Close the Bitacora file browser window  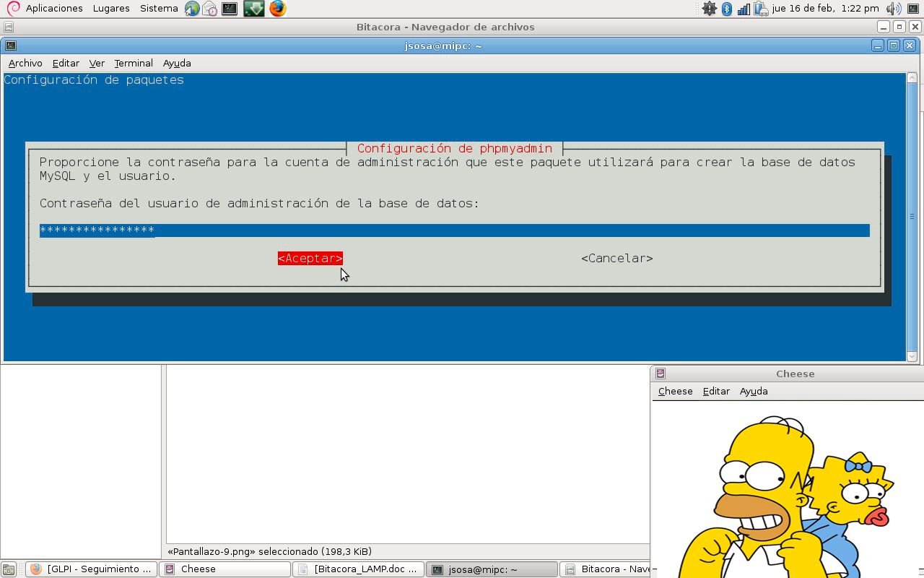(x=915, y=27)
